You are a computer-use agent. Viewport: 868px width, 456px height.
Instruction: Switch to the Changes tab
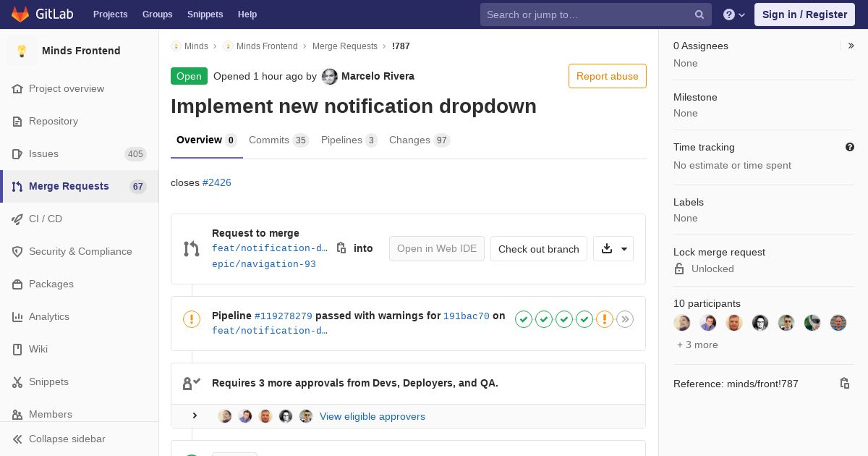pyautogui.click(x=420, y=140)
